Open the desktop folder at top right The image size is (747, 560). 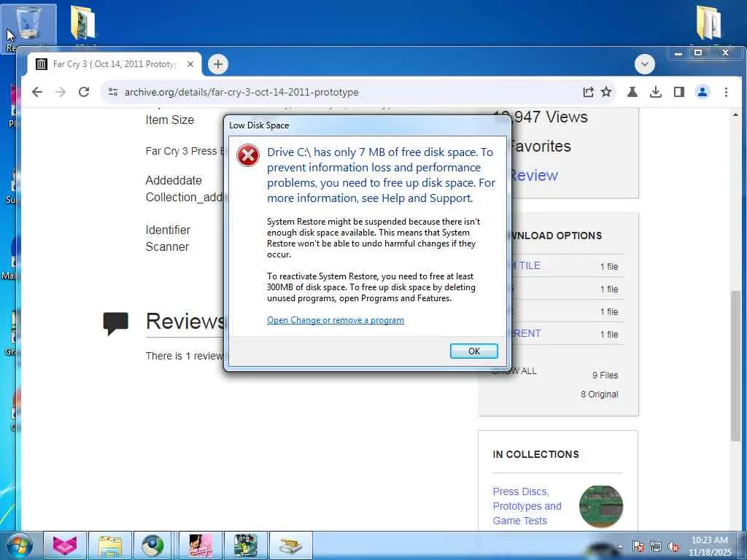click(709, 23)
